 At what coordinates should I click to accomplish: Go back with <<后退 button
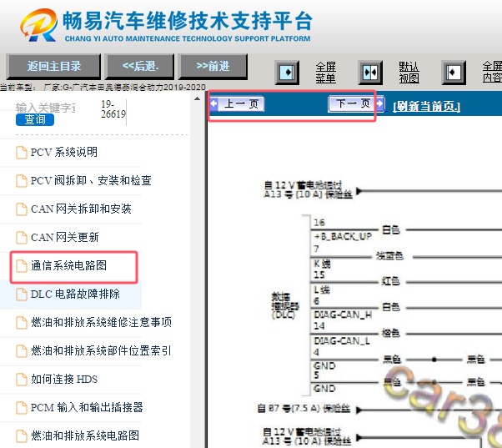point(140,67)
